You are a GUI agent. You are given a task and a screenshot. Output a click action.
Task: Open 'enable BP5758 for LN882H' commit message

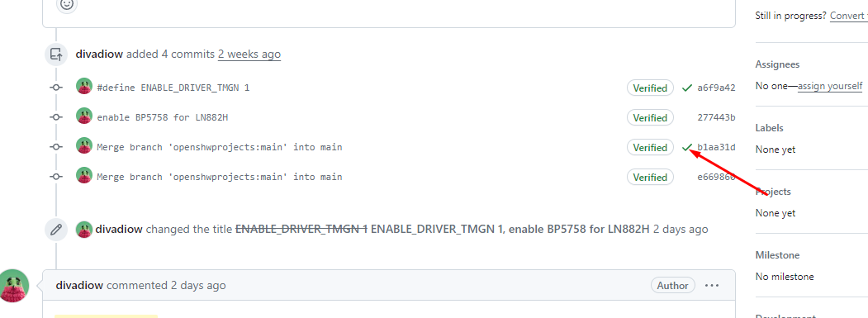[x=162, y=117]
